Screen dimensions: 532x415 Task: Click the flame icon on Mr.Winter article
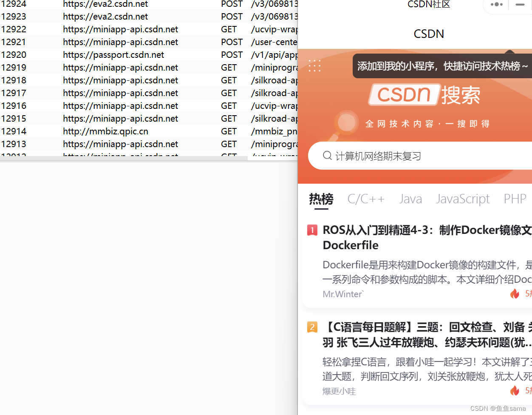[515, 293]
